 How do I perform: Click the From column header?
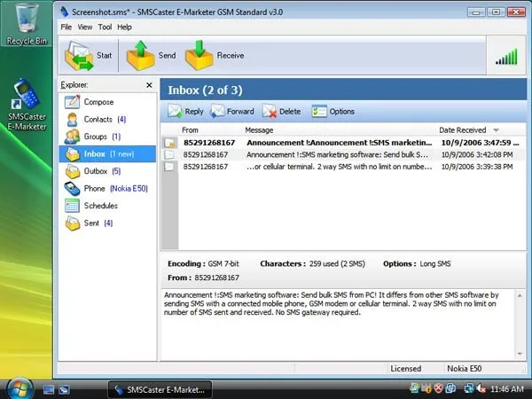point(190,130)
